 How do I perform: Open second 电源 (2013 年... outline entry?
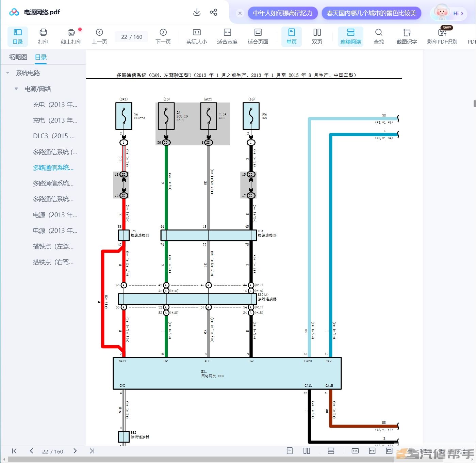coord(55,230)
